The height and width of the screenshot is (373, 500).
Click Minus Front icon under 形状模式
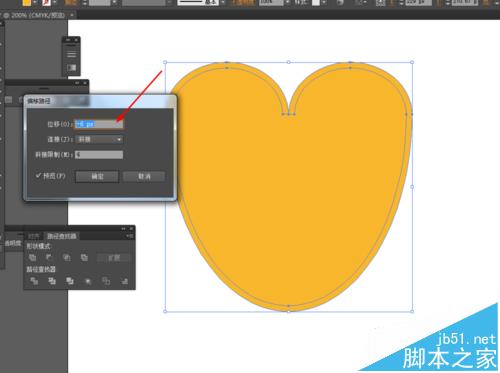[49, 257]
